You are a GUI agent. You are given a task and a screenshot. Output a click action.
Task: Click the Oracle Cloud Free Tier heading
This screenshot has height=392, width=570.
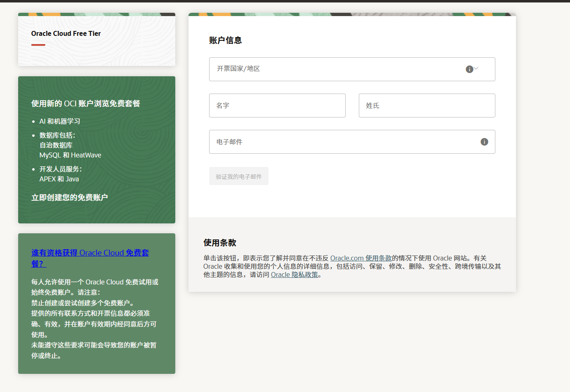(x=66, y=33)
